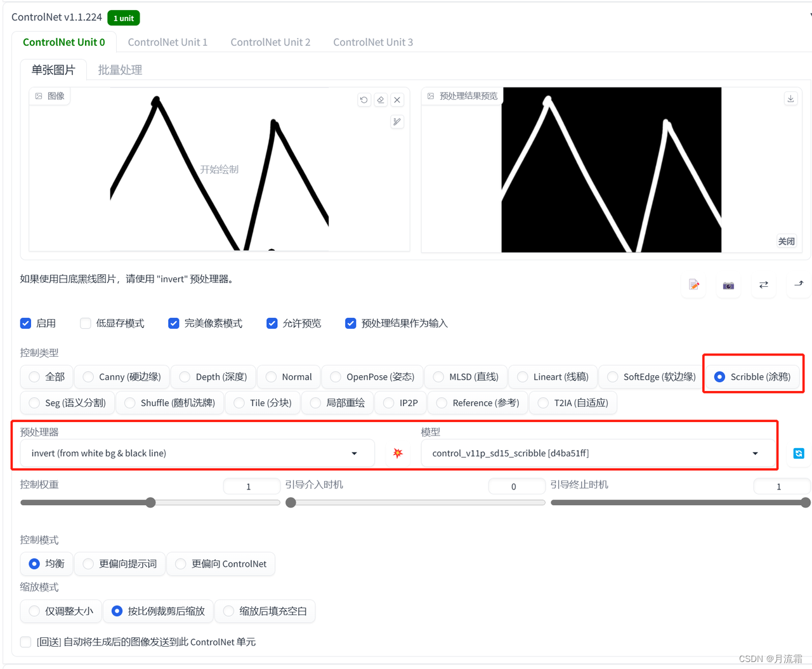Send dimensions with the curved arrow icon
Screen dimensions: 812x669
pos(799,285)
